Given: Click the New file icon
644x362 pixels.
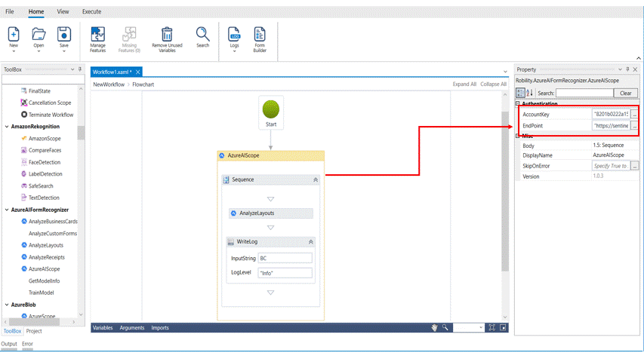Looking at the screenshot, I should [14, 34].
